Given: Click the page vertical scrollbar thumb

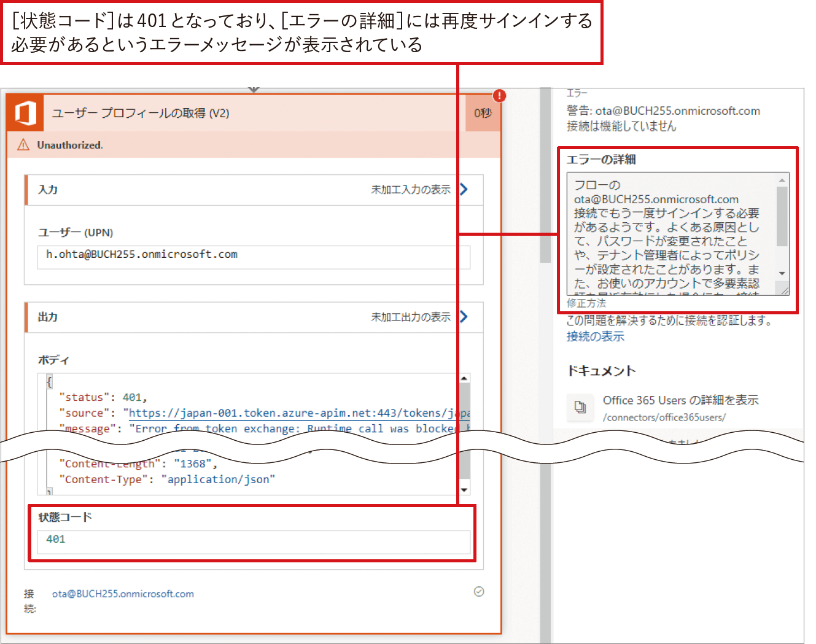Looking at the screenshot, I should pos(545,175).
